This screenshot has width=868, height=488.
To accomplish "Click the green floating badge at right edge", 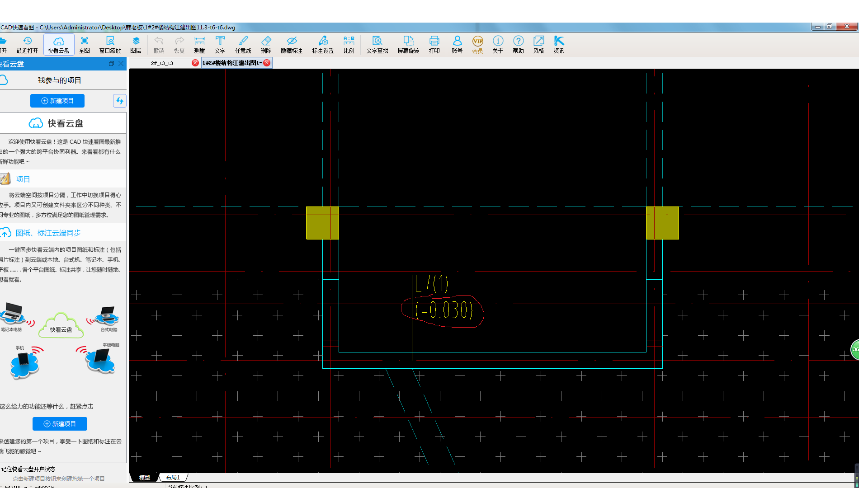I will point(854,349).
